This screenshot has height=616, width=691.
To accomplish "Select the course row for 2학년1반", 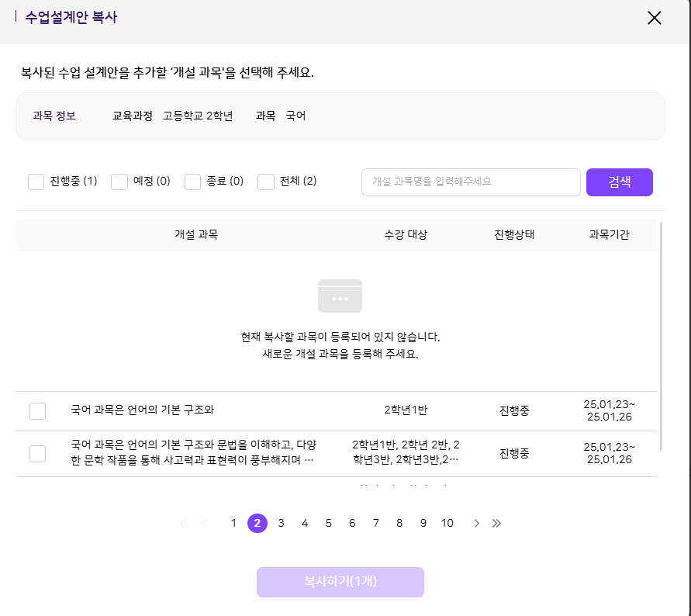I will point(37,411).
